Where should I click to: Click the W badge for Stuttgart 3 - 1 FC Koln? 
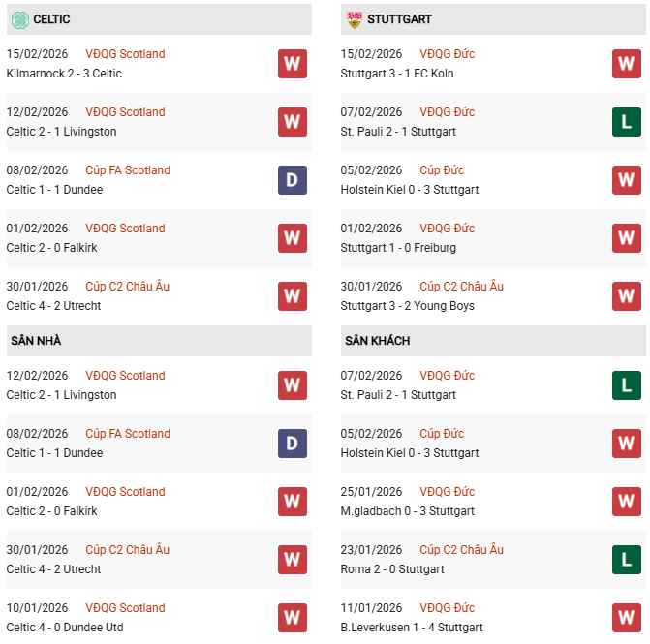point(626,64)
